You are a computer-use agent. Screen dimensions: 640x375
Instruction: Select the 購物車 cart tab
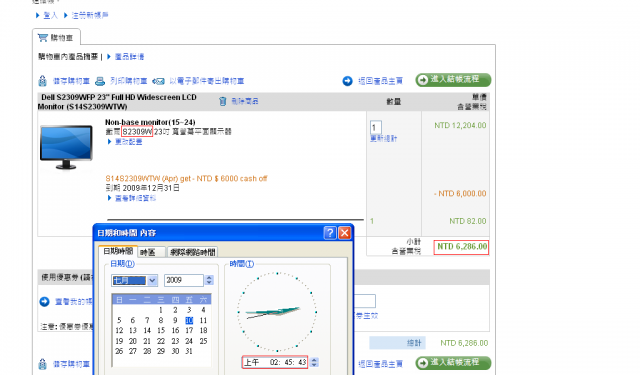[56, 38]
